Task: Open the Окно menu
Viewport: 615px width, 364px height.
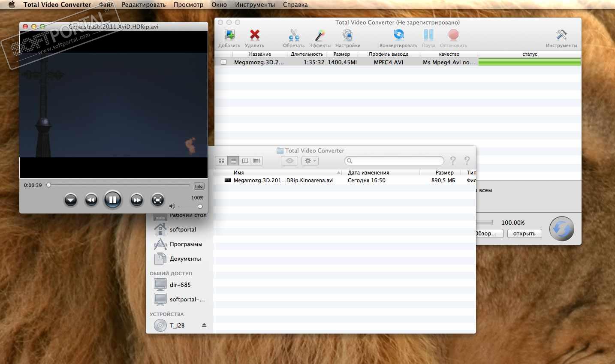Action: point(219,5)
